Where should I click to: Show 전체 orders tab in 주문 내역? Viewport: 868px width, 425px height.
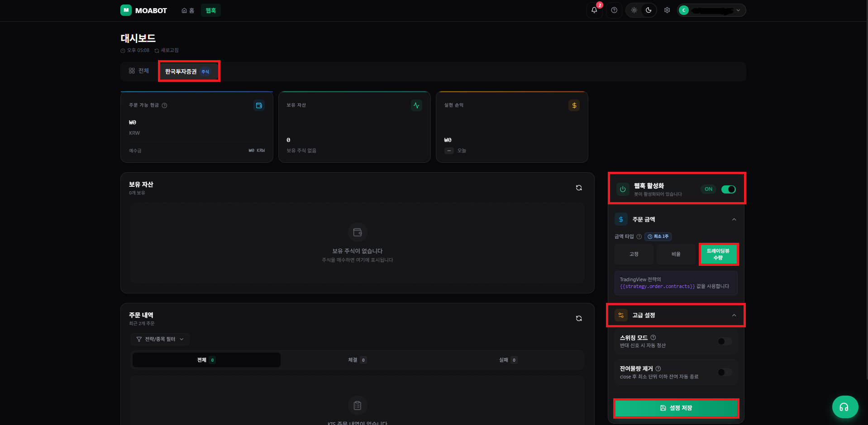[x=206, y=360]
